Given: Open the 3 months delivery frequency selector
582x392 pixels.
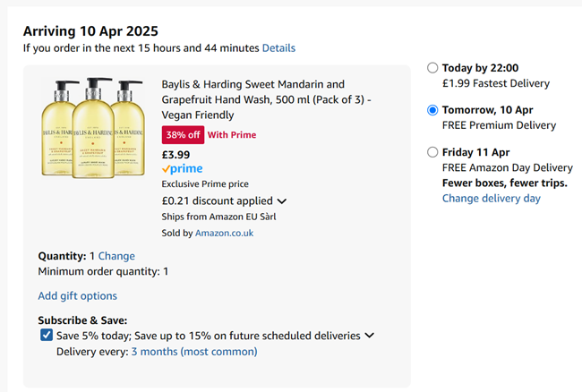Looking at the screenshot, I should [x=194, y=352].
